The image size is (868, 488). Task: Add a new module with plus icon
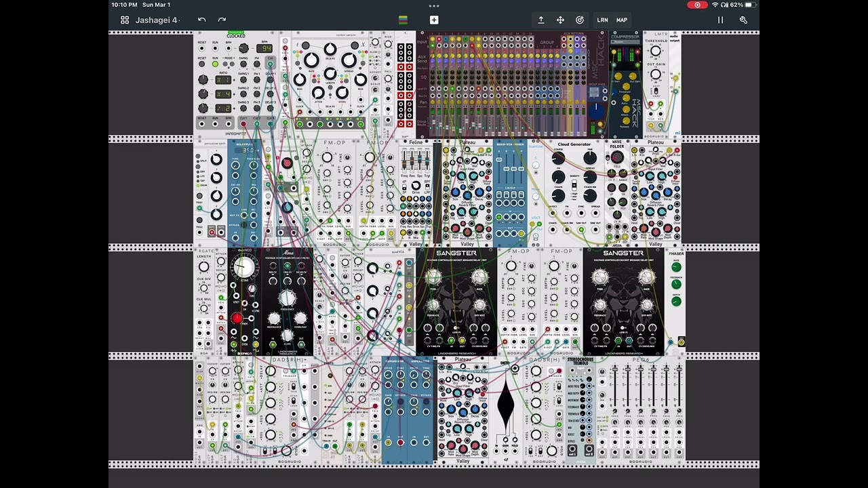tap(434, 20)
